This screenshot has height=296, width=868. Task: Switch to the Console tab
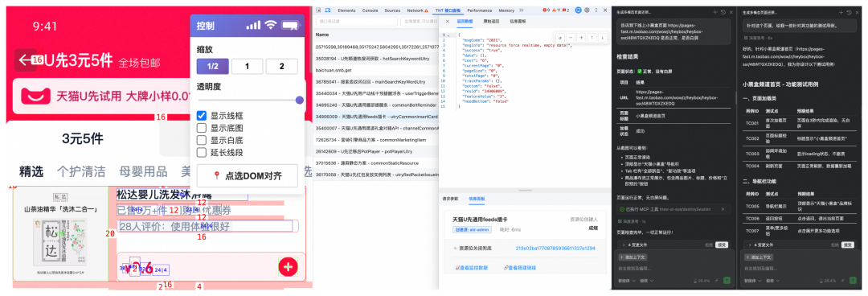(371, 10)
